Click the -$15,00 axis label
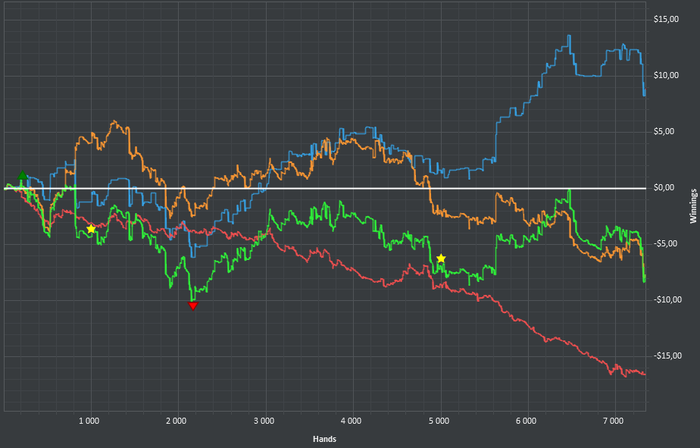The width and height of the screenshot is (700, 448). [x=668, y=356]
